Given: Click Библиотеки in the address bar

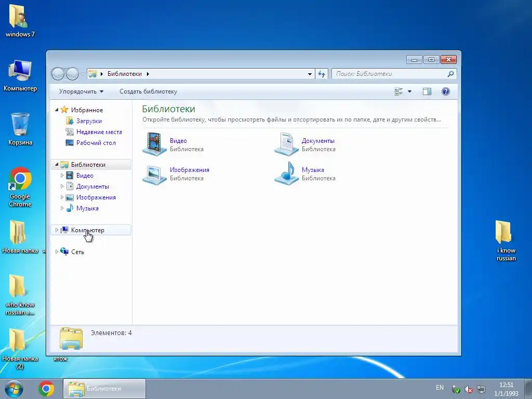Looking at the screenshot, I should click(125, 74).
